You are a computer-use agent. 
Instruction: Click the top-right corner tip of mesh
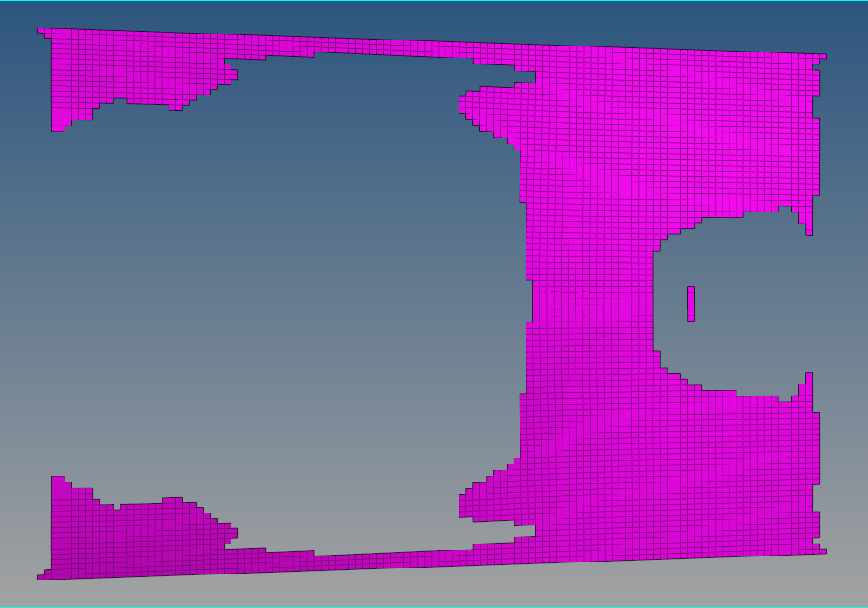pyautogui.click(x=822, y=57)
